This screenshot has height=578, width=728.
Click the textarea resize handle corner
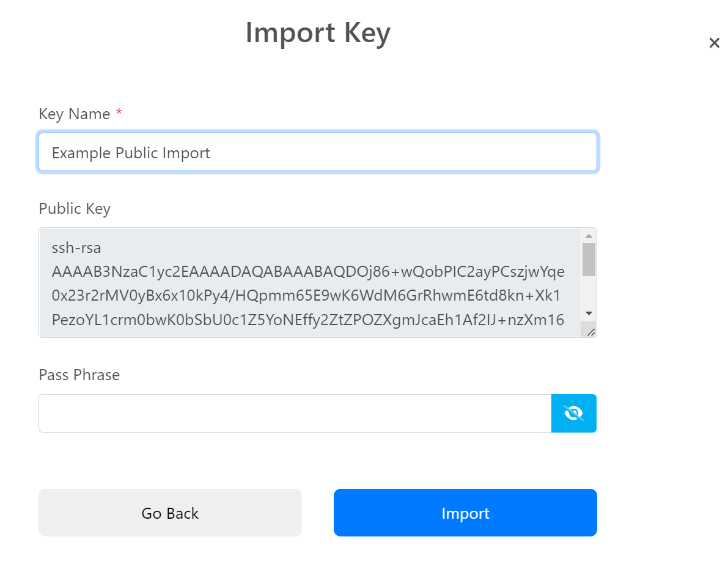pos(591,332)
